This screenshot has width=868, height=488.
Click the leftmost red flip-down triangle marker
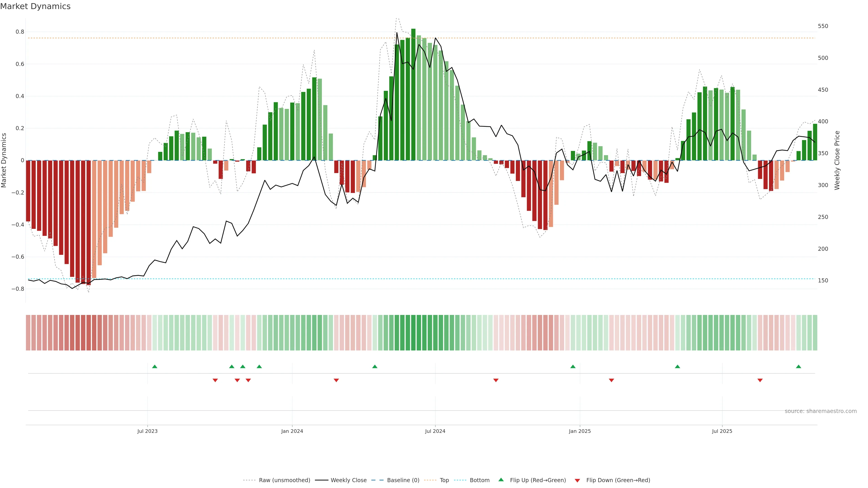[x=215, y=380]
